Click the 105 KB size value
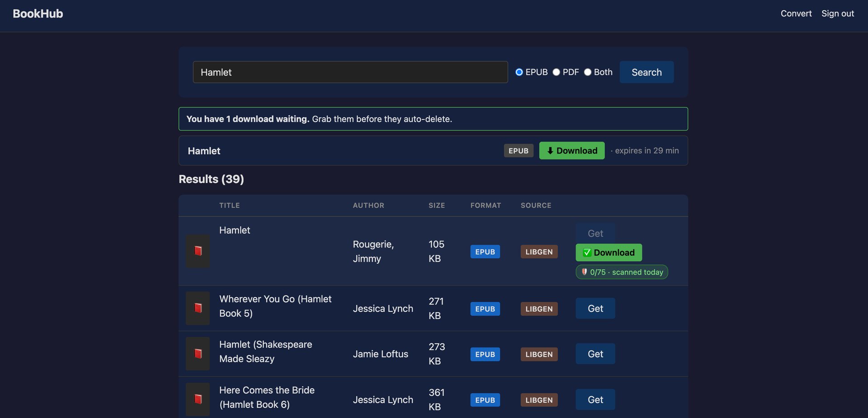 [x=436, y=251]
